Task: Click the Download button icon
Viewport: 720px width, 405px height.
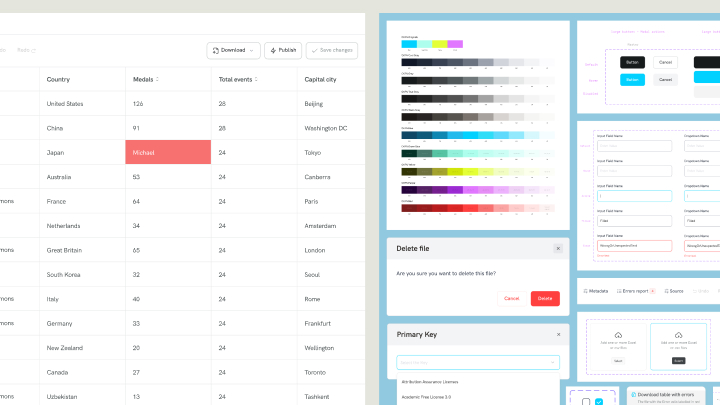Action: click(216, 51)
